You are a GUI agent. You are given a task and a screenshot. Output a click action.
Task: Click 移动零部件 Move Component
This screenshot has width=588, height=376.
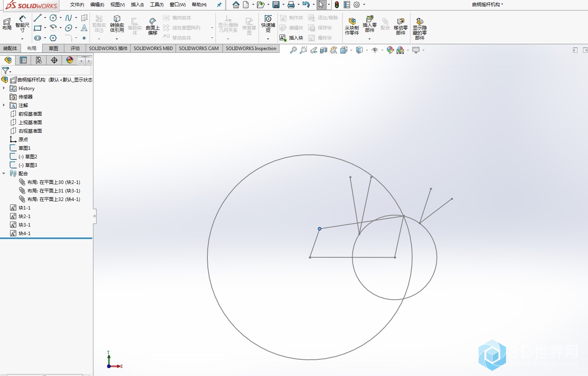point(401,26)
